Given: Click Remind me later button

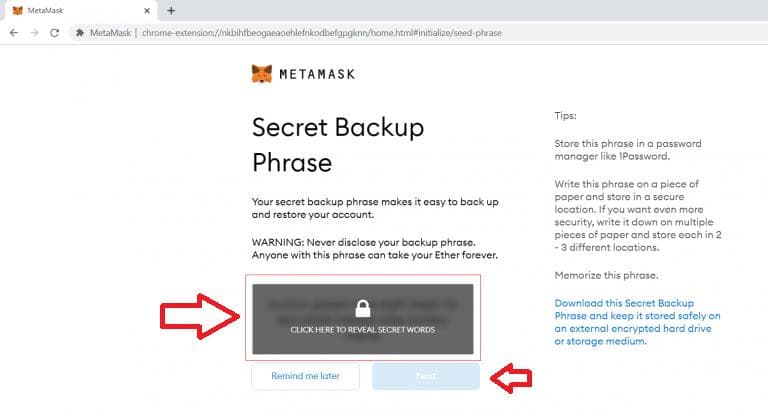Looking at the screenshot, I should 305,376.
